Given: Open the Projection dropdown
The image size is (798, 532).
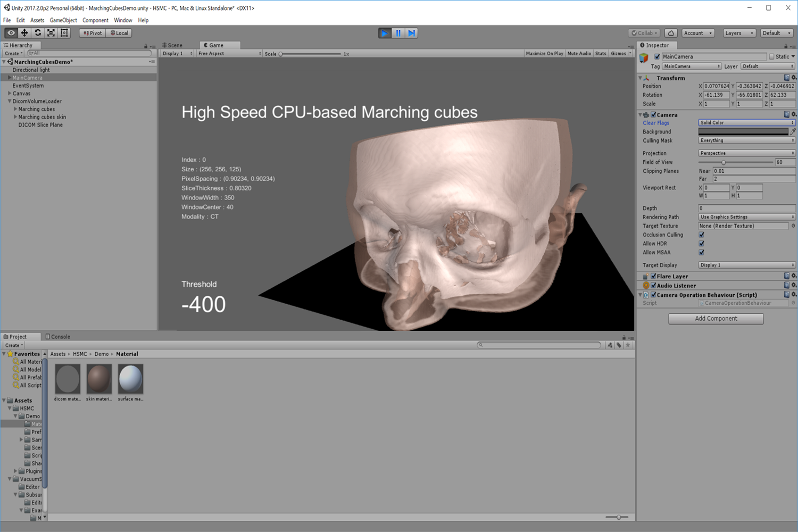Looking at the screenshot, I should [746, 153].
